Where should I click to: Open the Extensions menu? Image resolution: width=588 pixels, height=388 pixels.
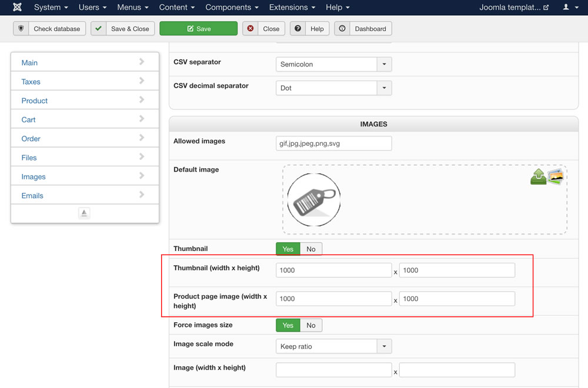click(x=292, y=8)
